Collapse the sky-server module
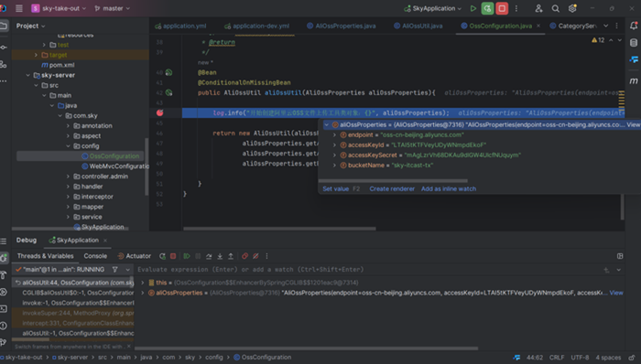641x364 pixels. click(x=27, y=75)
